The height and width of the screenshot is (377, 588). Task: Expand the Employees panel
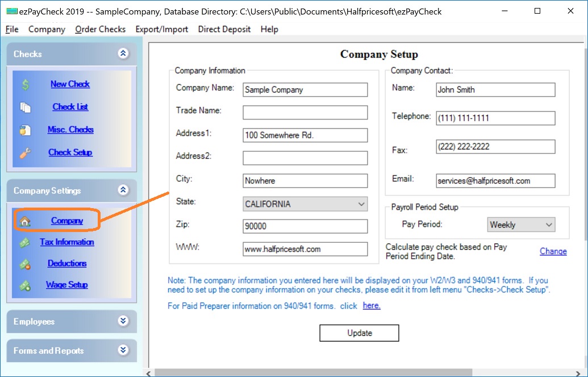click(x=123, y=321)
